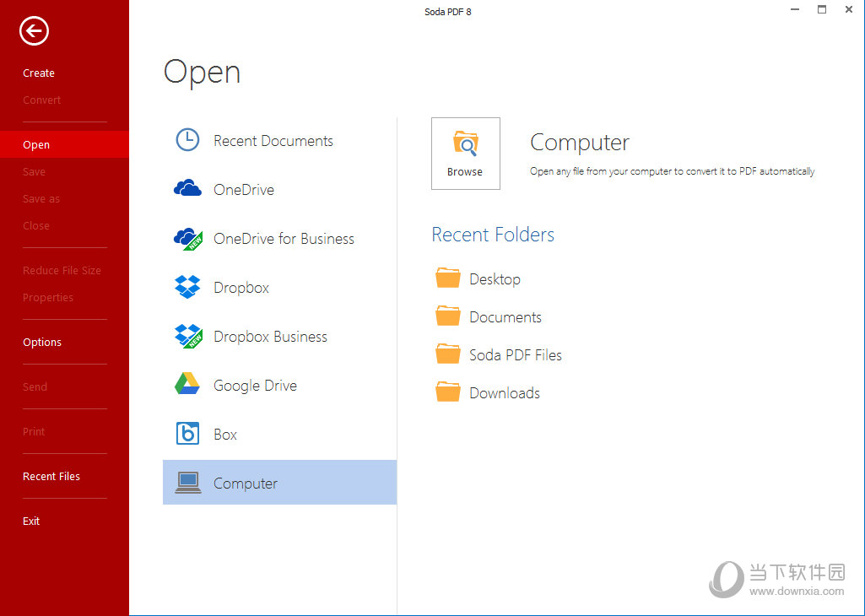The height and width of the screenshot is (616, 865).
Task: Open Options in the red sidebar
Action: click(x=42, y=342)
